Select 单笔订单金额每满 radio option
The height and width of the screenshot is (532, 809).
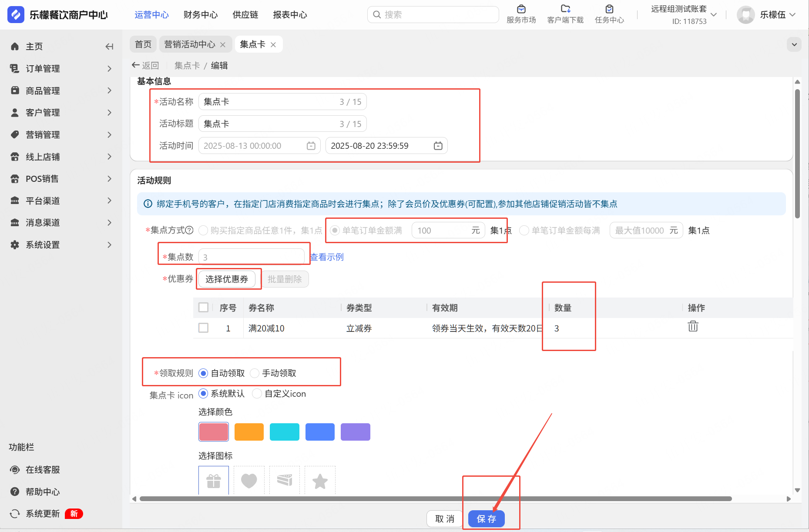coord(524,231)
